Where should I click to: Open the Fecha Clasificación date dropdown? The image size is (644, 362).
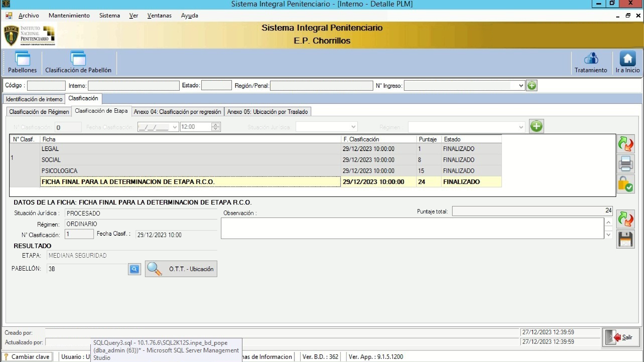point(175,127)
